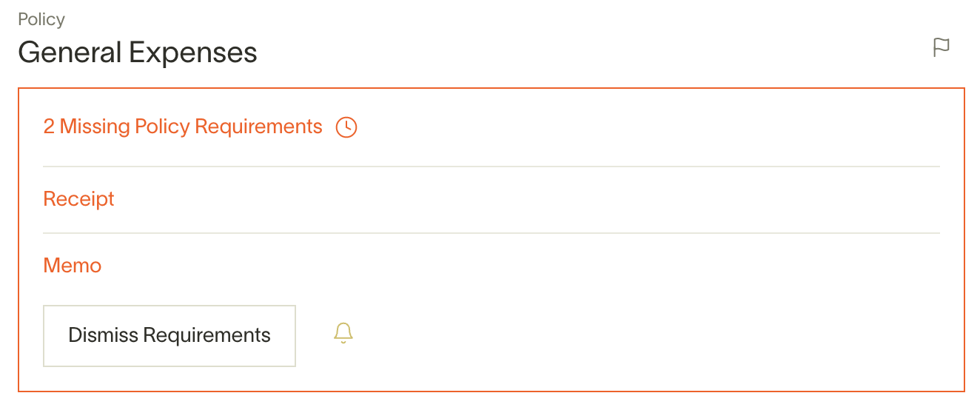Click the flag icon beside General Expenses

click(941, 48)
